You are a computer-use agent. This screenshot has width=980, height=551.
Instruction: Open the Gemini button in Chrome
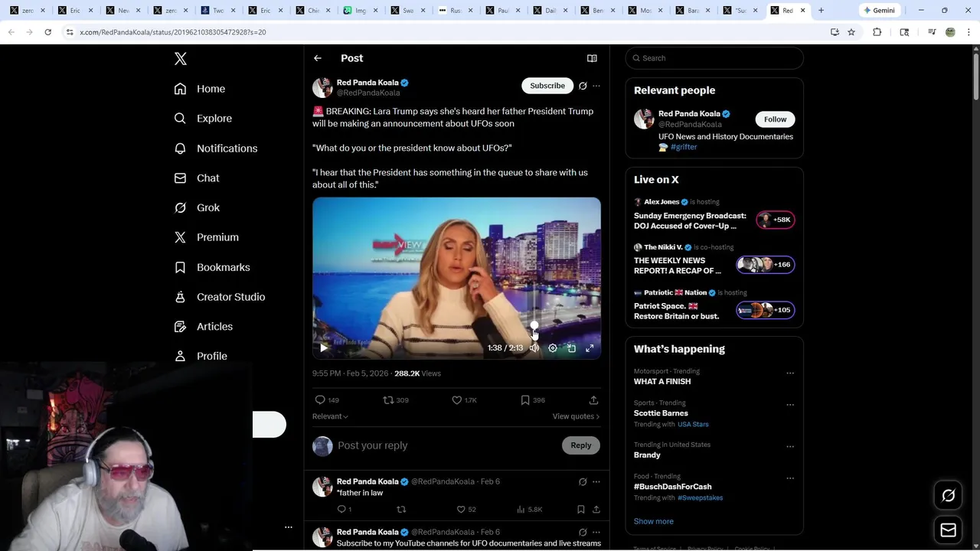(x=880, y=11)
